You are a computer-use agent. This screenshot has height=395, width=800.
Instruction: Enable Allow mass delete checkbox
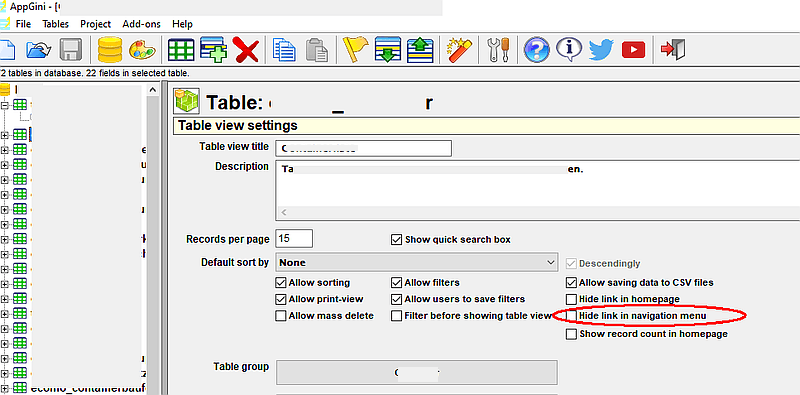[281, 316]
